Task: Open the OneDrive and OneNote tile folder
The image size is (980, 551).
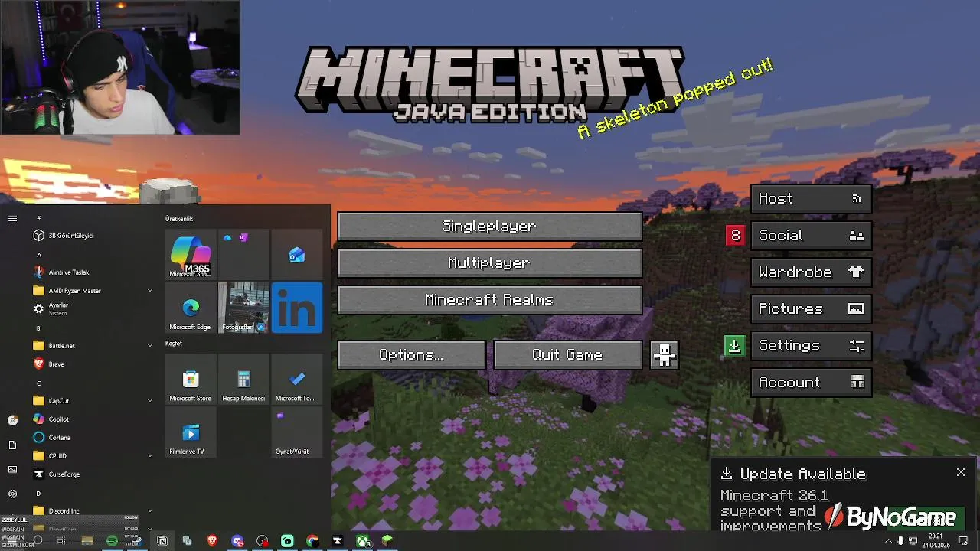Action: tap(243, 254)
